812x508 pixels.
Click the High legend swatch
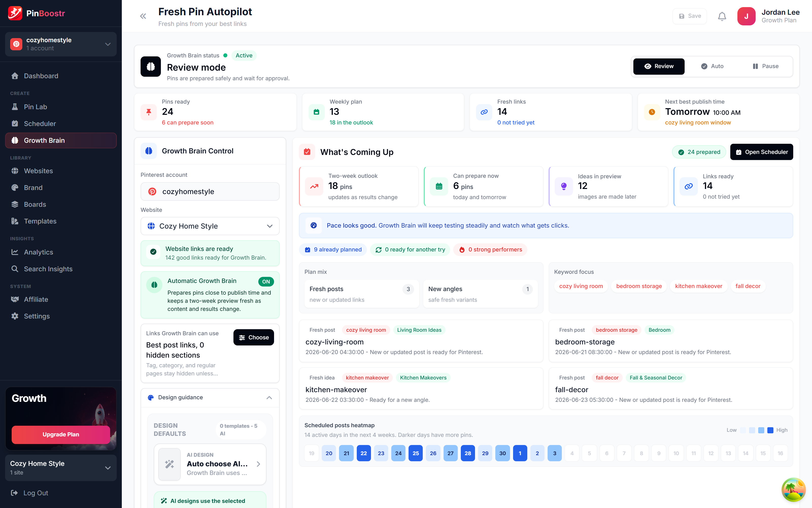tap(770, 430)
